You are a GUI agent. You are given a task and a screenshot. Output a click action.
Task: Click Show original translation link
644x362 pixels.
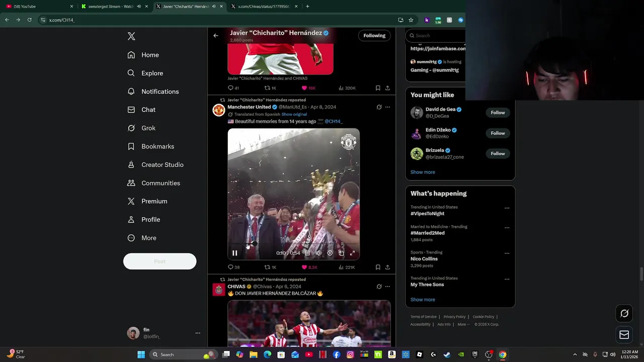click(x=294, y=114)
